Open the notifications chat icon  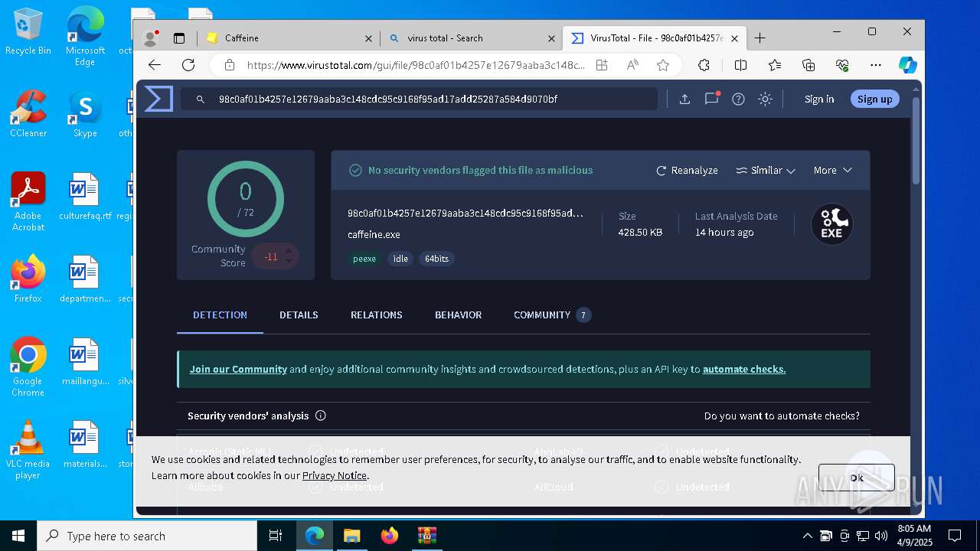(x=712, y=98)
